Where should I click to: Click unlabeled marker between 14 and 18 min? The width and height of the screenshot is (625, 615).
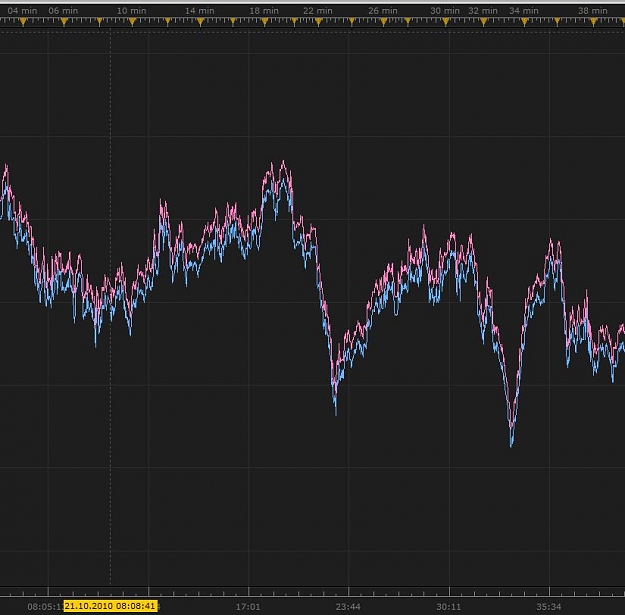[233, 22]
